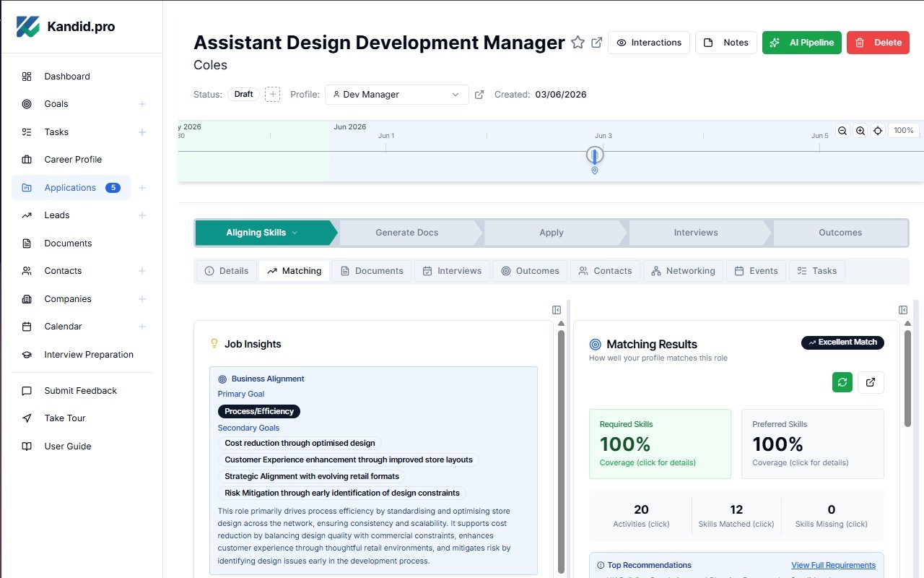Collapse the Matching Results panel
The image size is (924, 578).
[x=903, y=310]
